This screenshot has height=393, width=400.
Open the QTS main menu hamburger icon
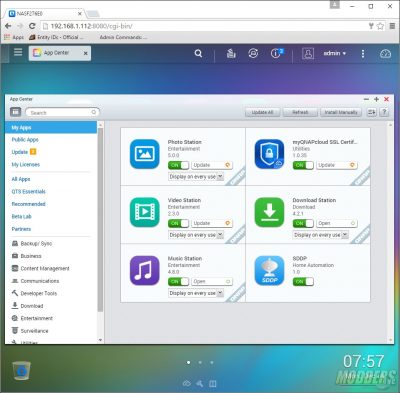pos(18,52)
